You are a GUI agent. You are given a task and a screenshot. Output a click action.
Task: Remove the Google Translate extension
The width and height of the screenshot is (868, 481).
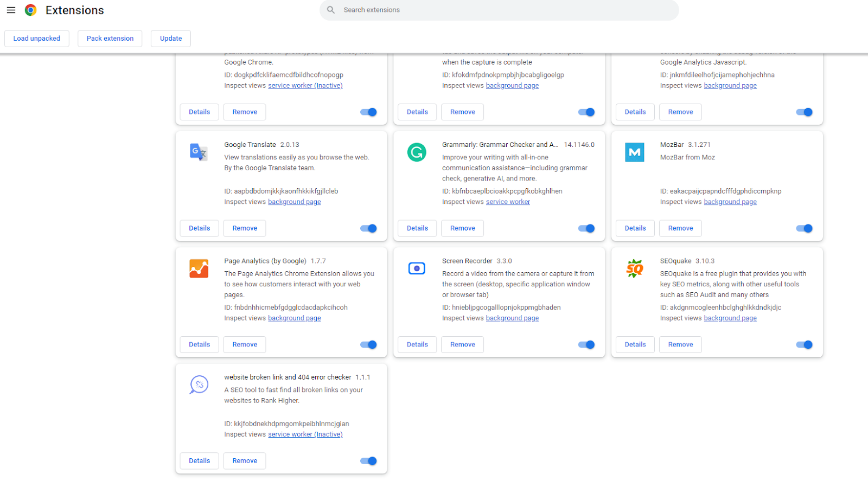pos(245,228)
